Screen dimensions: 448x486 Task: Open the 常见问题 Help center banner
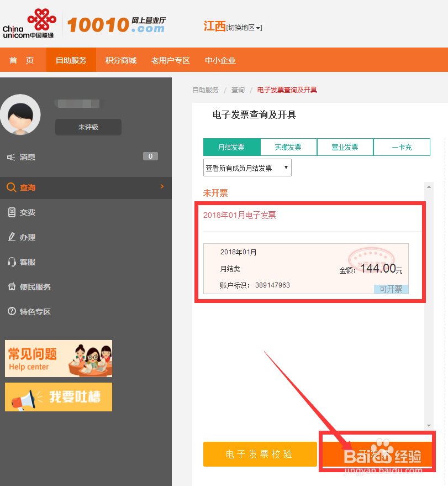pyautogui.click(x=58, y=358)
